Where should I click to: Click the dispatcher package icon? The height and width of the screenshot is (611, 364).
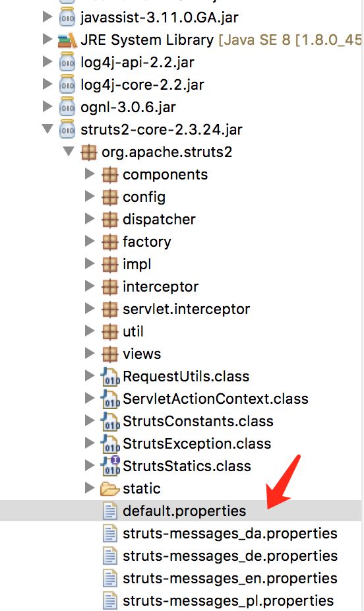(x=109, y=219)
